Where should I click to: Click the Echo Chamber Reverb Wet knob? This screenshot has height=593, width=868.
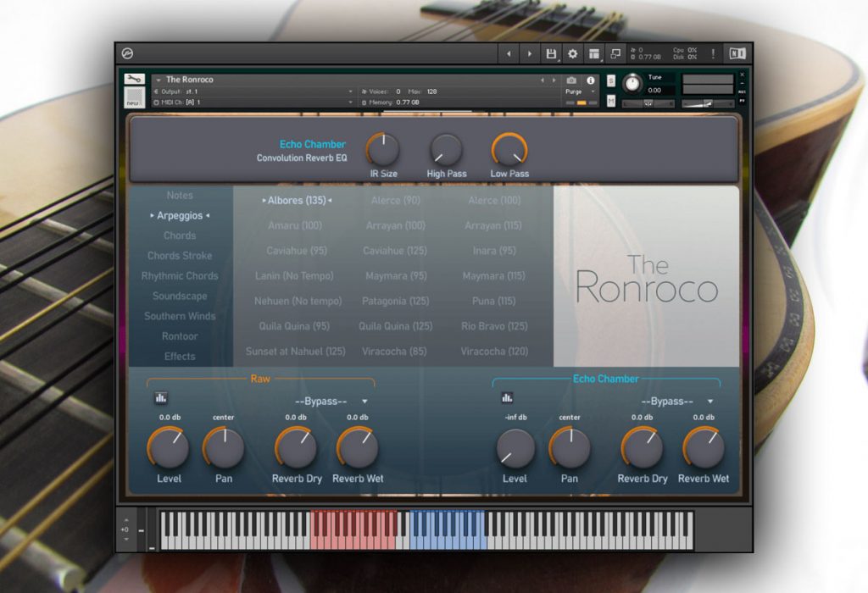coord(704,447)
